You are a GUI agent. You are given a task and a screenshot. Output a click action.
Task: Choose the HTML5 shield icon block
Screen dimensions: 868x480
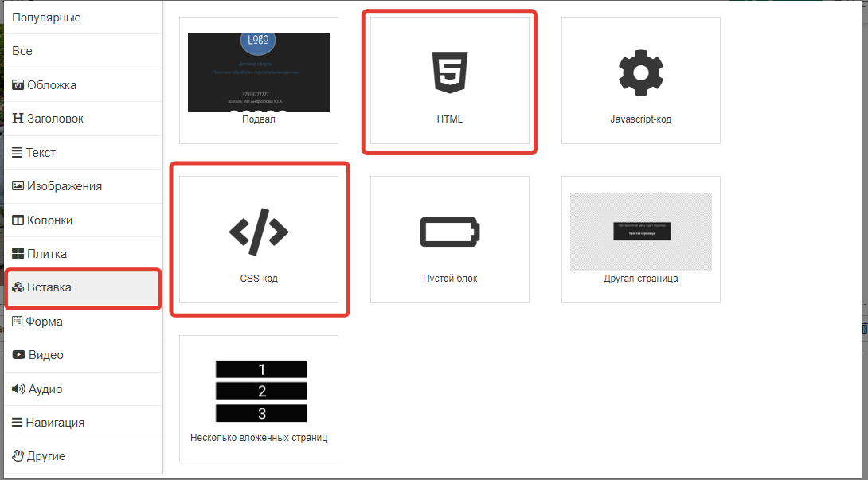tap(449, 72)
